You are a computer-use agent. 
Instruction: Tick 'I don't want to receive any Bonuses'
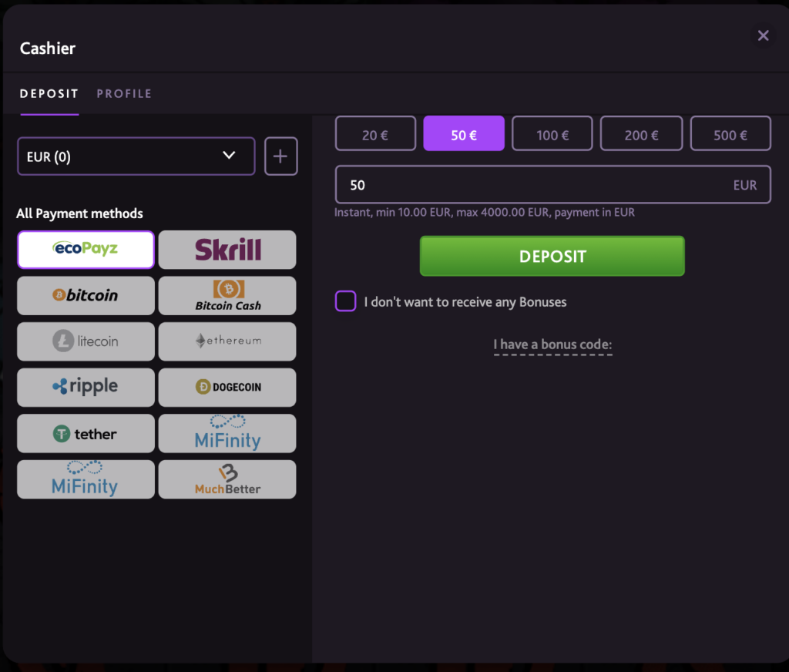point(346,301)
